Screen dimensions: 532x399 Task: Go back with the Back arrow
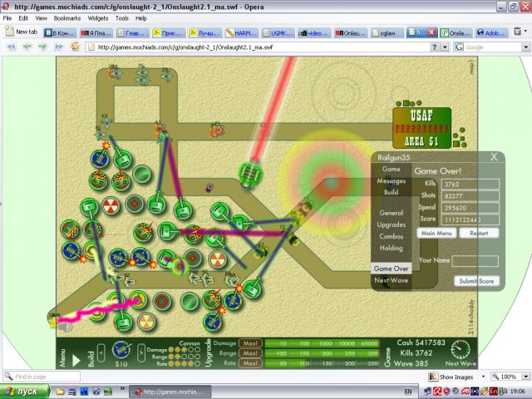tap(27, 47)
